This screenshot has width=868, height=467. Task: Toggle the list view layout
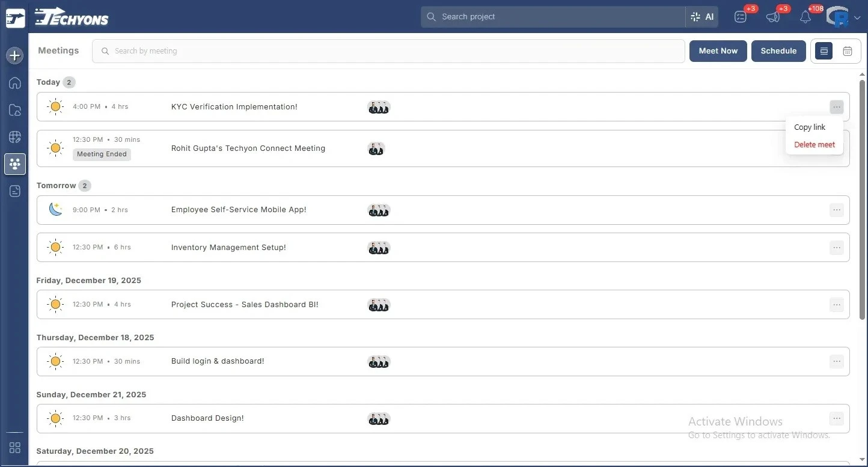click(824, 51)
